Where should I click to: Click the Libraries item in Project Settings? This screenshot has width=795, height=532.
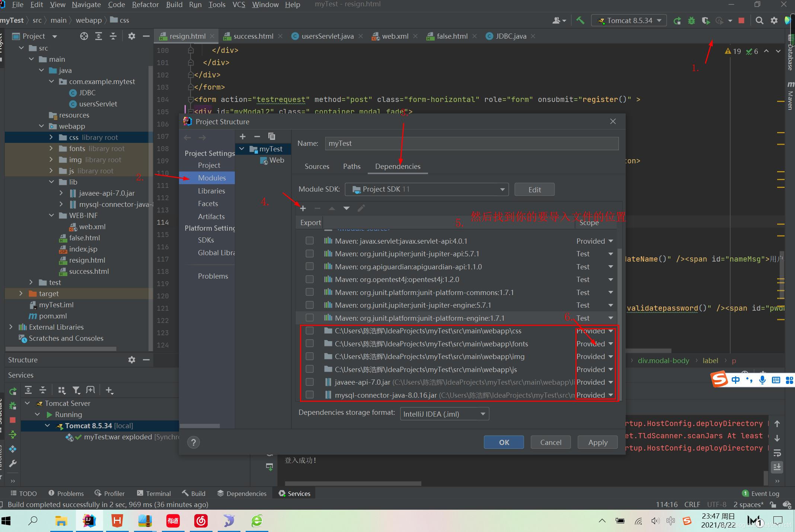(211, 190)
